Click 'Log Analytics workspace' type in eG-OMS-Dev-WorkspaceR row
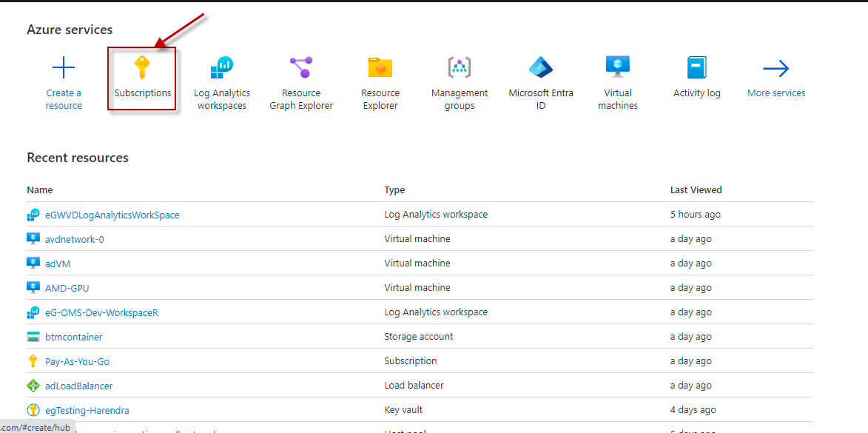 (436, 312)
